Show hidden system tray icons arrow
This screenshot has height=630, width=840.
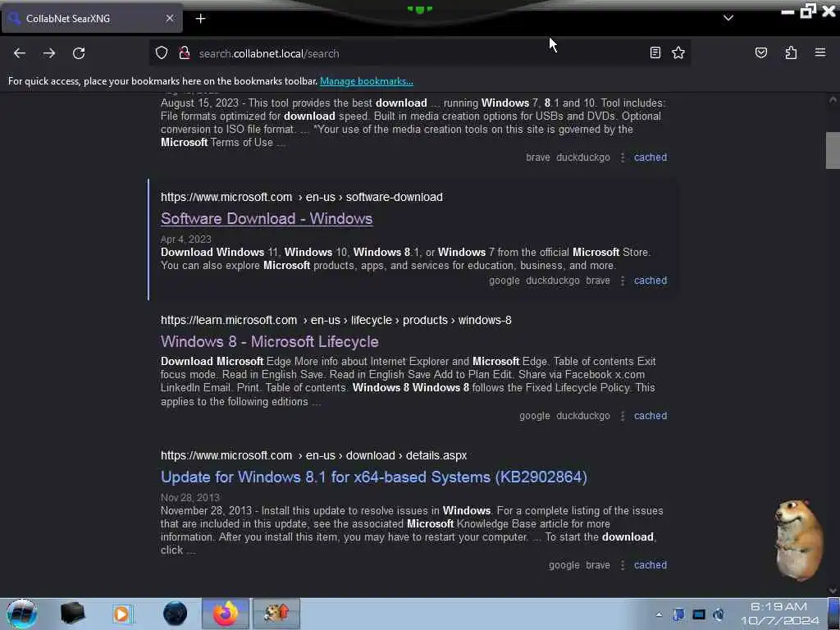coord(659,614)
